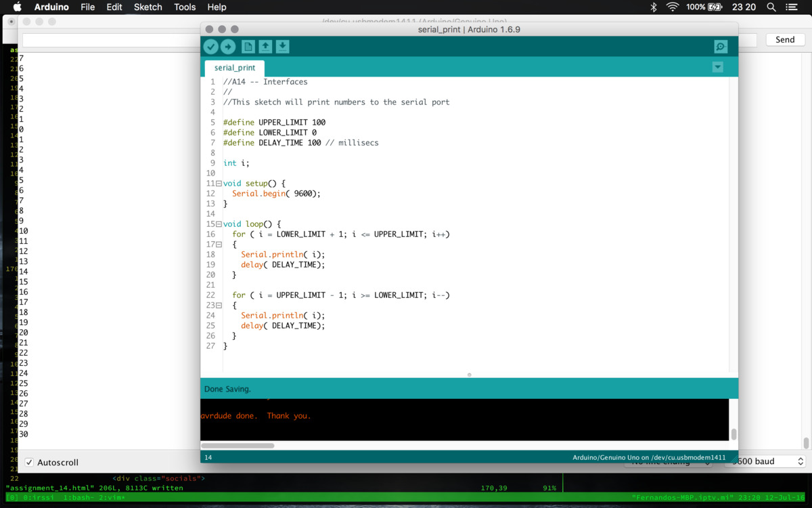Open the Apple menu
This screenshot has height=508, width=812.
tap(17, 7)
